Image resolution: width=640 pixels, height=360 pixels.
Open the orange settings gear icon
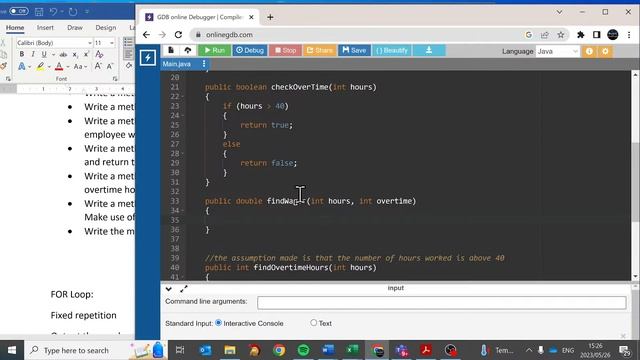[x=605, y=51]
